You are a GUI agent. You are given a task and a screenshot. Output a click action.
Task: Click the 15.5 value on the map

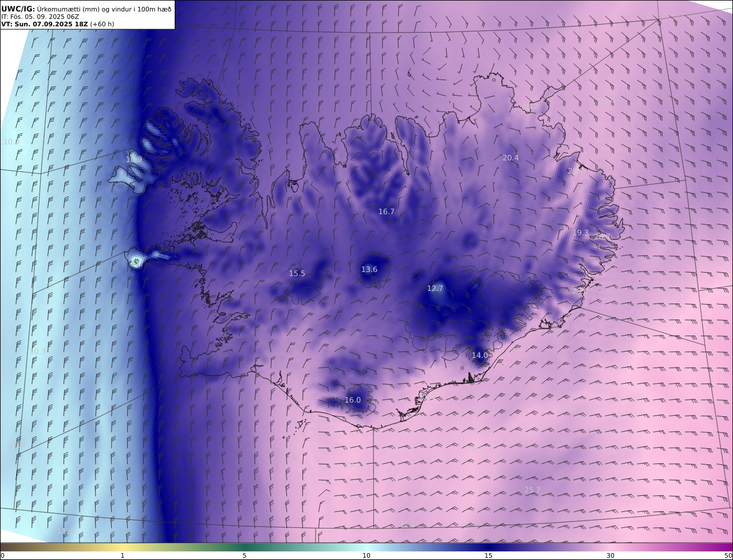(x=297, y=274)
